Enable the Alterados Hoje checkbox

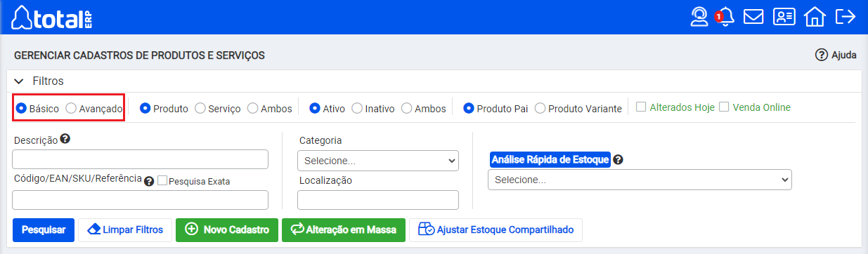(641, 107)
